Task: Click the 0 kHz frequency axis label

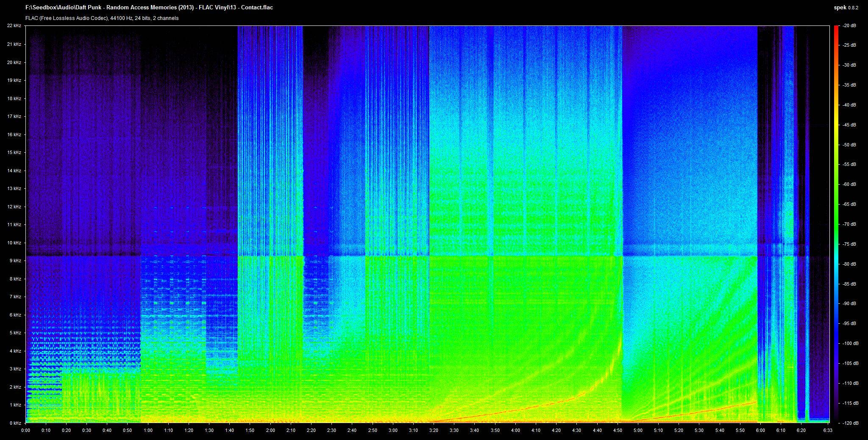Action: (15, 422)
